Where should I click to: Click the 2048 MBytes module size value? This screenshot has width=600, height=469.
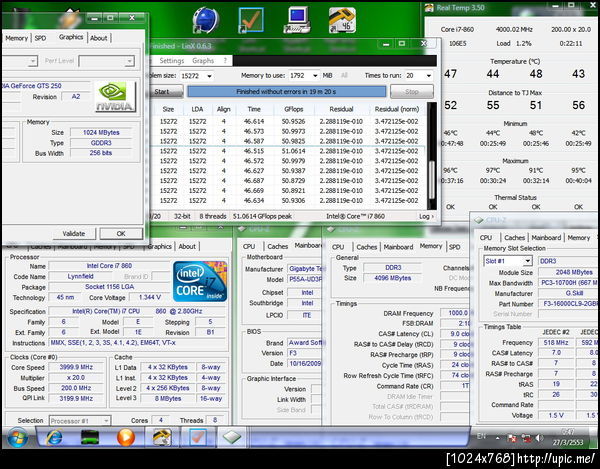tap(569, 272)
